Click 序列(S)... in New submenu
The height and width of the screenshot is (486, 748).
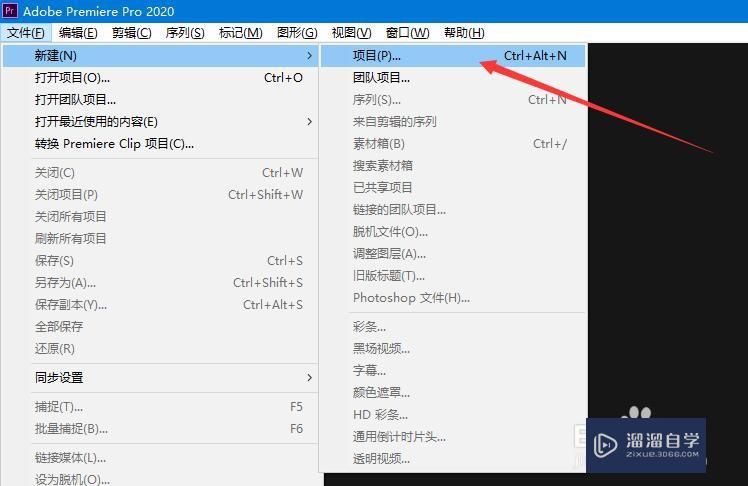click(x=453, y=99)
